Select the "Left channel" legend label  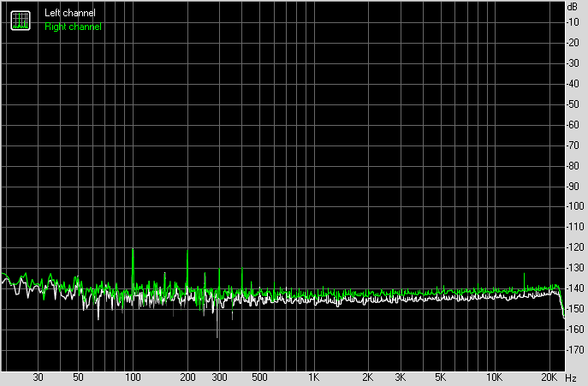pos(70,13)
